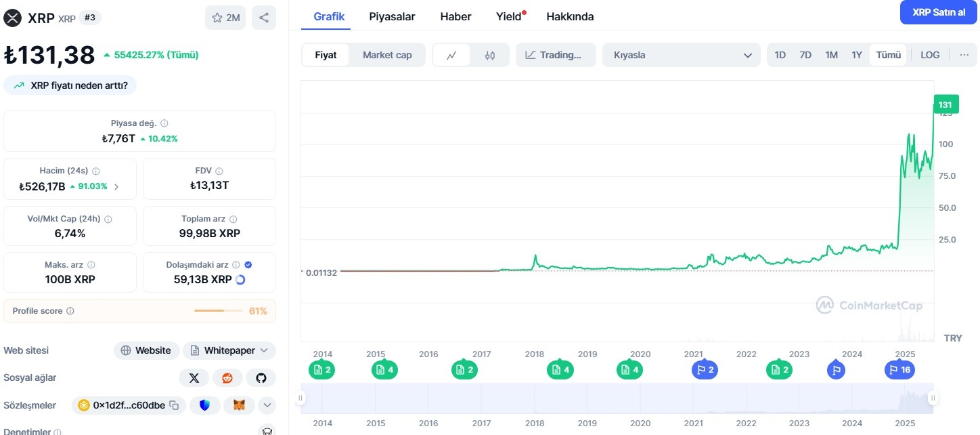Screen dimensions: 980x435
Task: Click XRP Satın al button
Action: point(938,12)
